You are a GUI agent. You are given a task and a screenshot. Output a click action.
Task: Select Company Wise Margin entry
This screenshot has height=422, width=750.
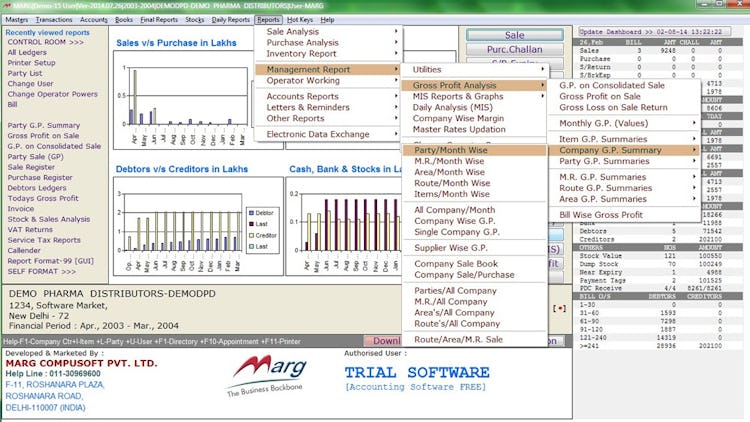pos(474,118)
